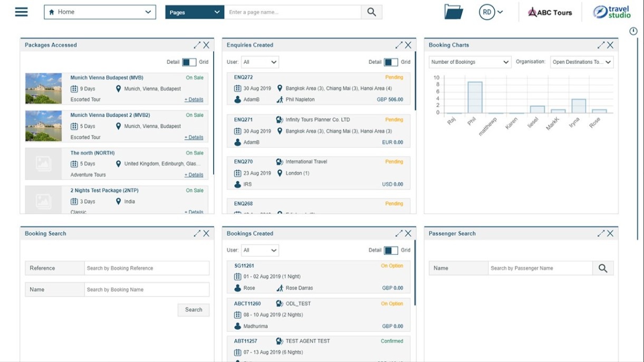Expand the Booking Charts panel to fullscreen
Viewport: 644px width, 362px height.
[601, 45]
